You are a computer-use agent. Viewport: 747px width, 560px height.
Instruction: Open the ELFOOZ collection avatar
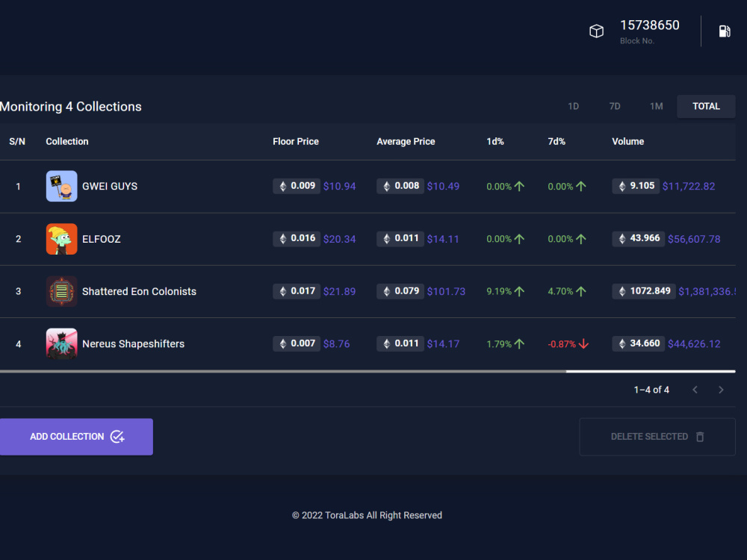point(61,239)
